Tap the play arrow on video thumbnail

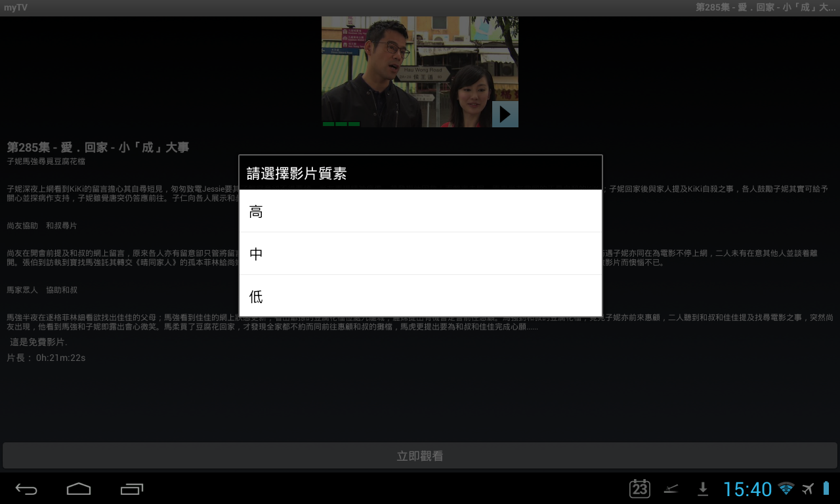coord(505,114)
